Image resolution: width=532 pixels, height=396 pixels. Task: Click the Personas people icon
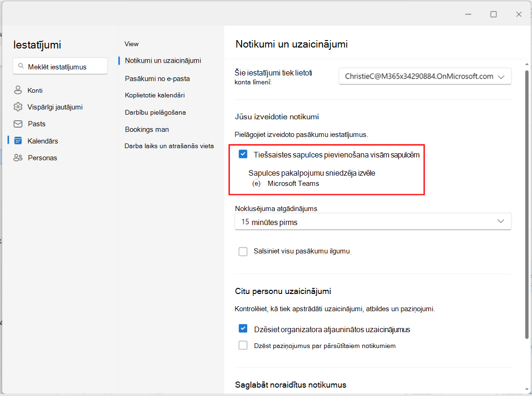click(x=18, y=157)
